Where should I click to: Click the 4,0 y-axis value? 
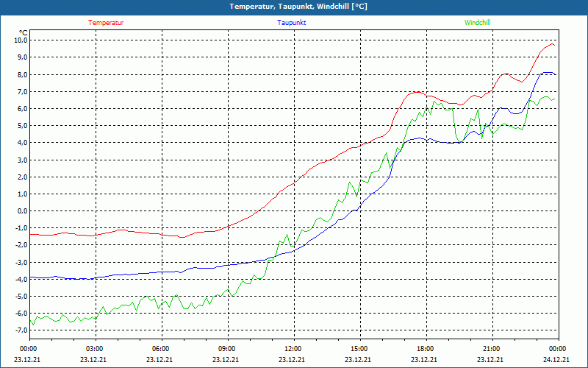[x=22, y=142]
